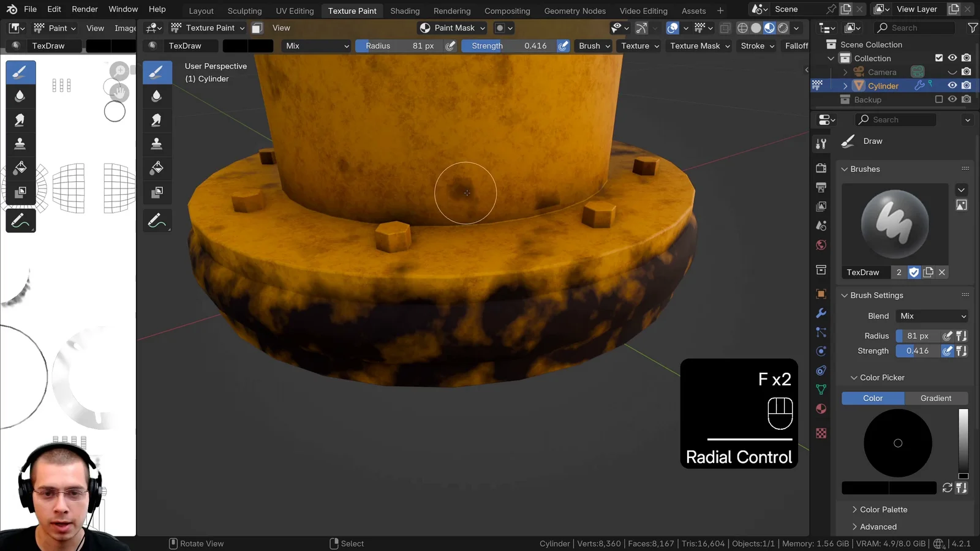Open the Texture checker properties icon
This screenshot has height=551, width=980.
click(821, 433)
